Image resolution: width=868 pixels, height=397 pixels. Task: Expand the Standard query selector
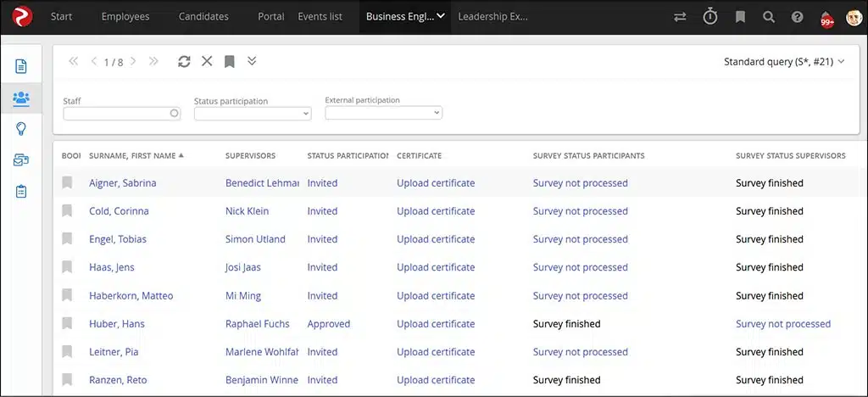(x=784, y=62)
